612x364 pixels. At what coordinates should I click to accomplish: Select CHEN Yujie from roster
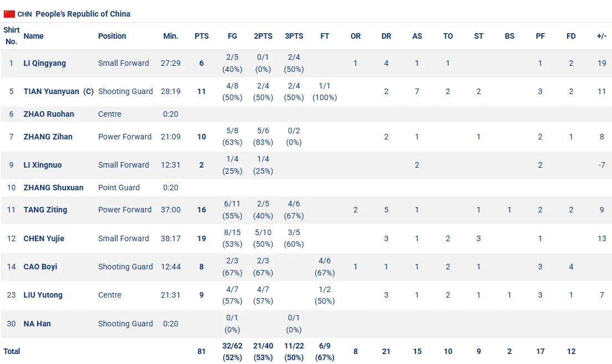tap(44, 238)
